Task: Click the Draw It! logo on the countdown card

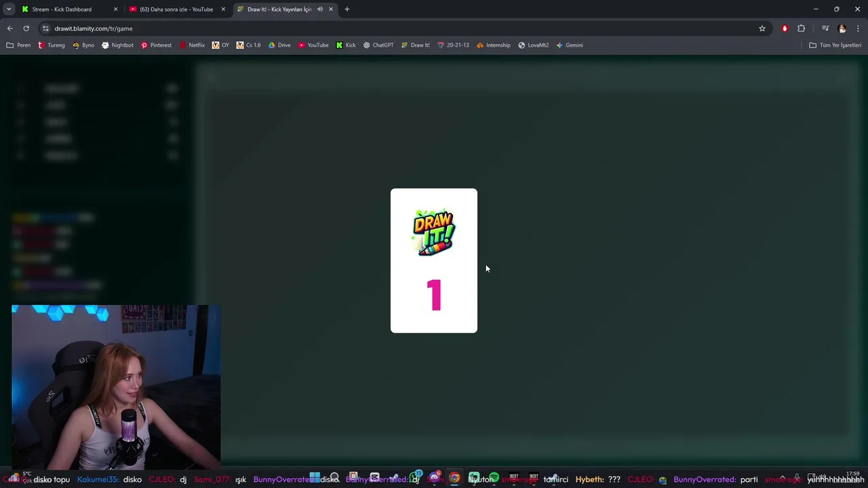Action: (x=434, y=232)
